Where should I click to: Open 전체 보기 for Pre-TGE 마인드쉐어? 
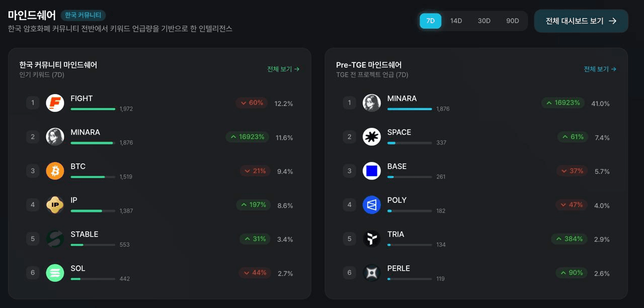tap(600, 69)
